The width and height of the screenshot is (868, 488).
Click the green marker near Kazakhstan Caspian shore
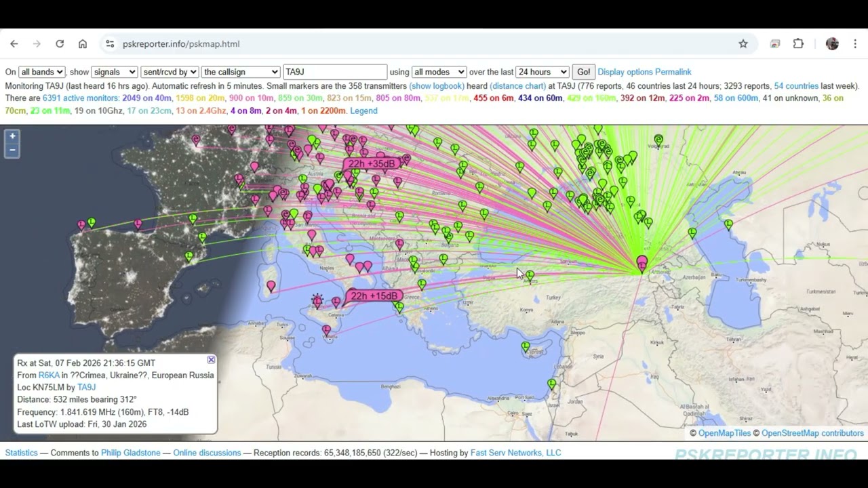pyautogui.click(x=728, y=224)
